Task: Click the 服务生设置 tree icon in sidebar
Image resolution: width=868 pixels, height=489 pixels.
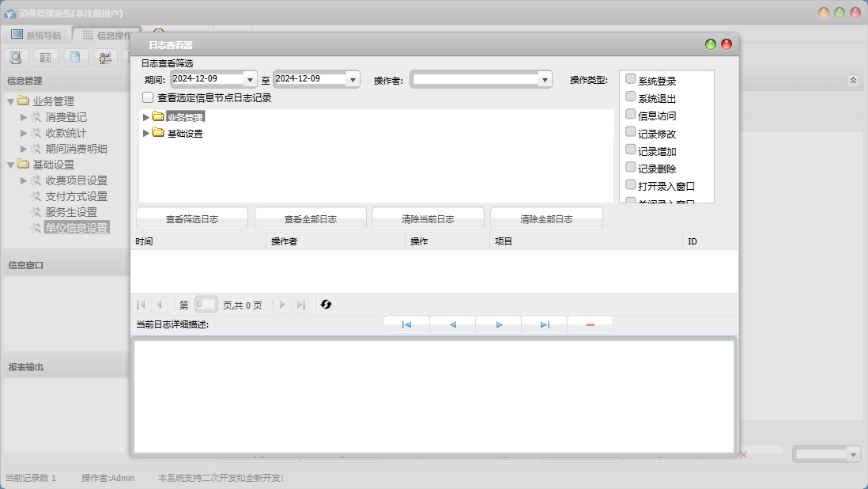Action: [36, 212]
